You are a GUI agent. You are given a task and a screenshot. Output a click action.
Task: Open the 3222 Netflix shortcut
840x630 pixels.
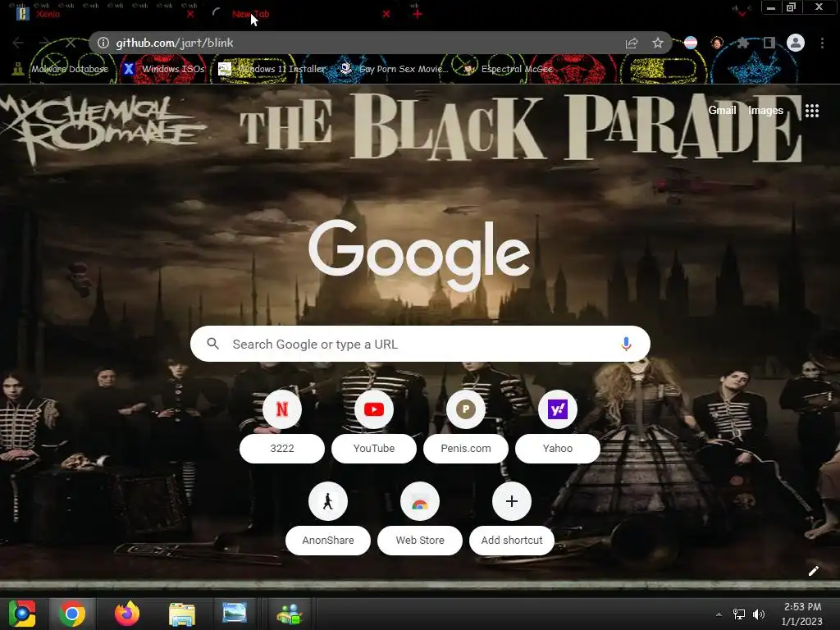(282, 427)
